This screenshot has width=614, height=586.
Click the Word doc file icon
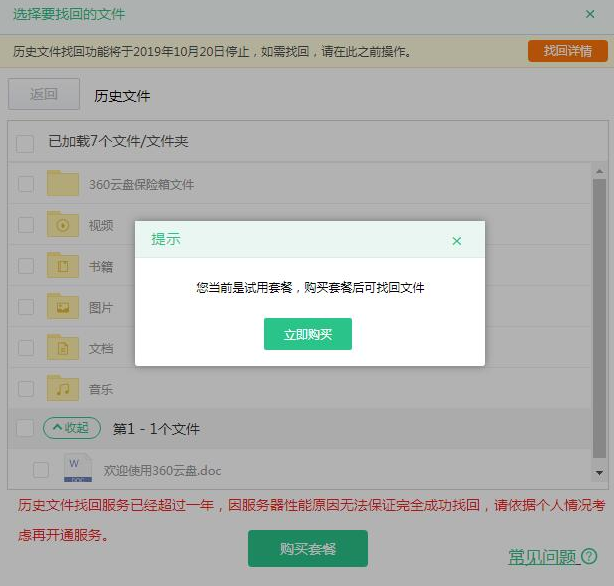78,467
